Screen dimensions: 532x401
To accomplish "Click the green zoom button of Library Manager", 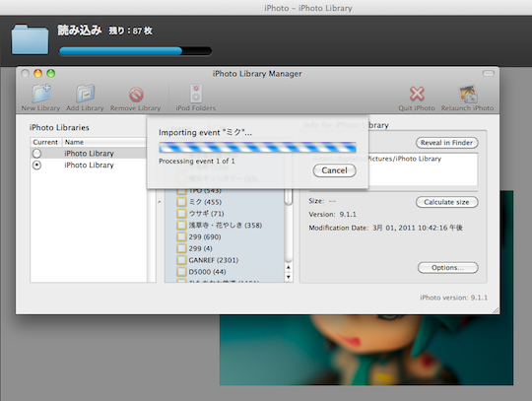I will (x=51, y=73).
